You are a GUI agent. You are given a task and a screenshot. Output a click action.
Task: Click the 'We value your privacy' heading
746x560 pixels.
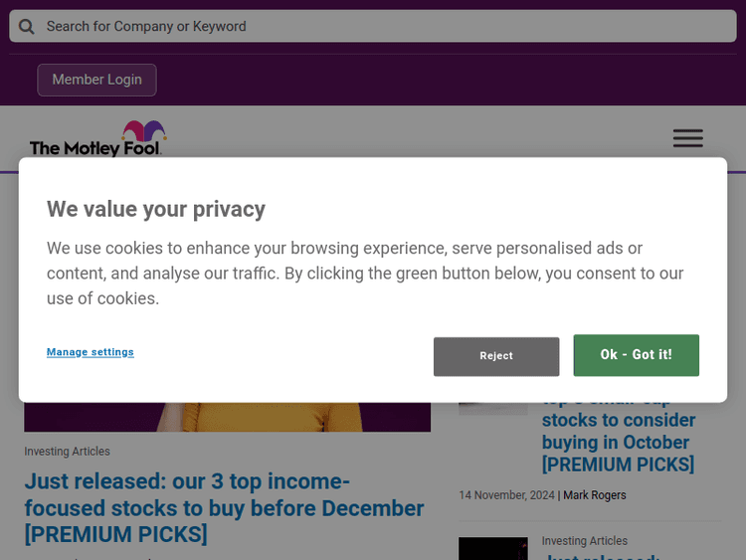click(x=156, y=209)
